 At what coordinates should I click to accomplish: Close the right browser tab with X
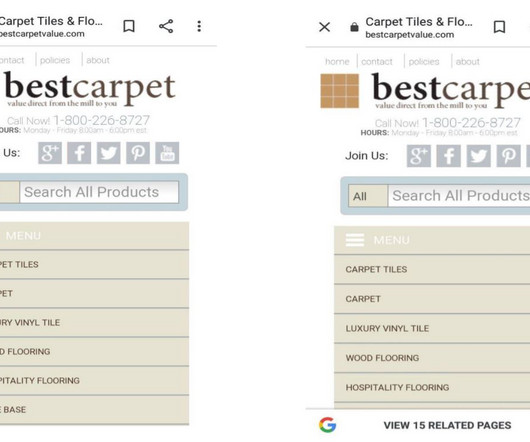tap(324, 27)
